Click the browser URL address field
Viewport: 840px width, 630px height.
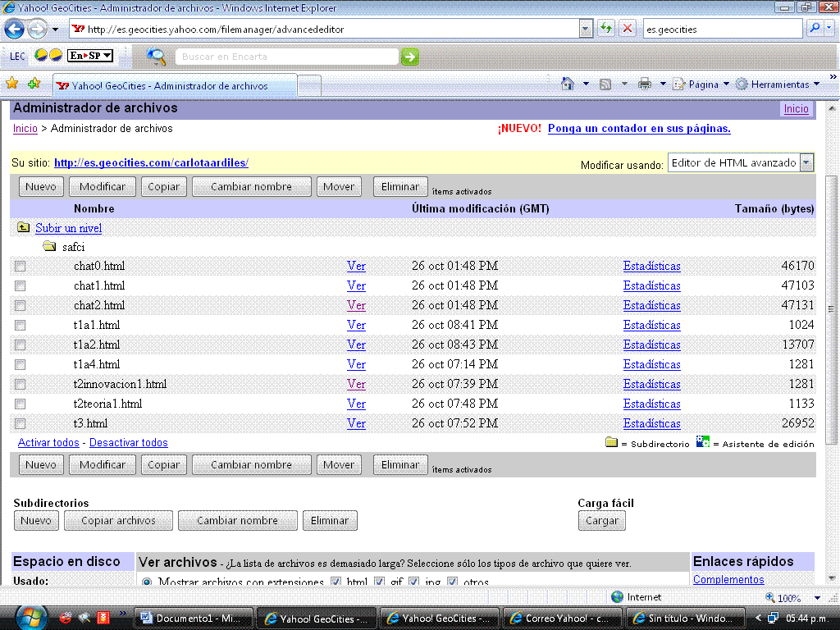click(324, 29)
